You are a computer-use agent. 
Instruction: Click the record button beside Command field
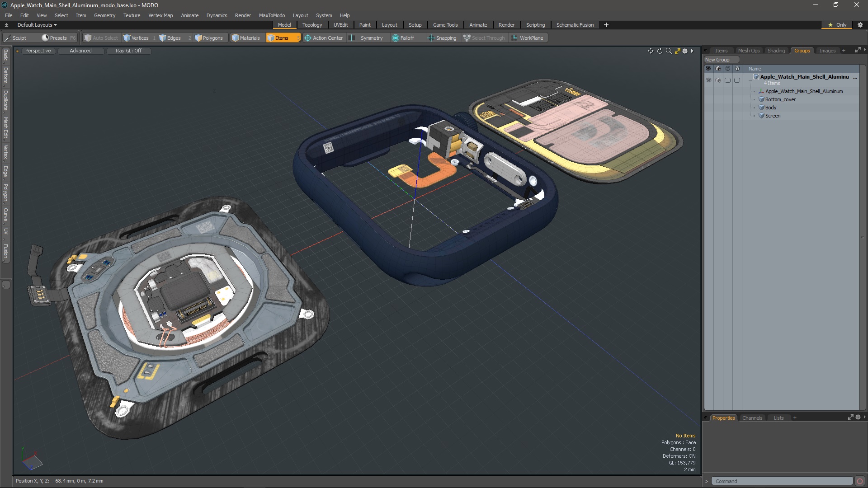coord(860,481)
